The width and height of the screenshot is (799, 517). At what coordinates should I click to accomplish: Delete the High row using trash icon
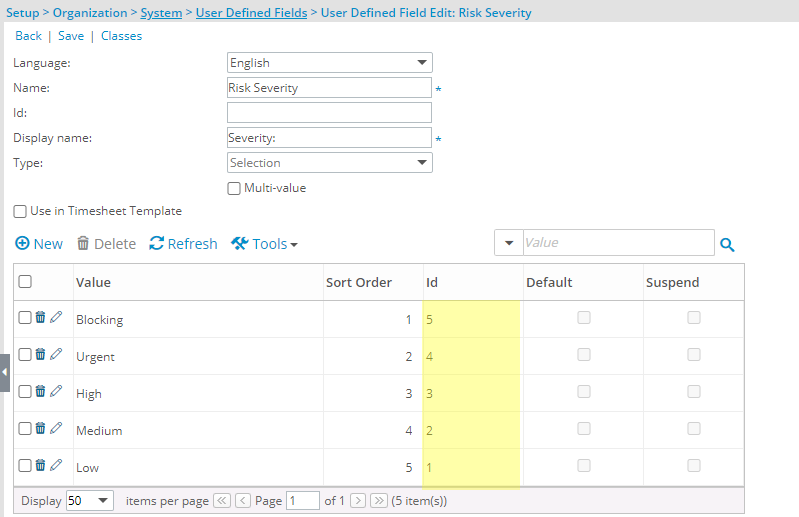(x=40, y=391)
